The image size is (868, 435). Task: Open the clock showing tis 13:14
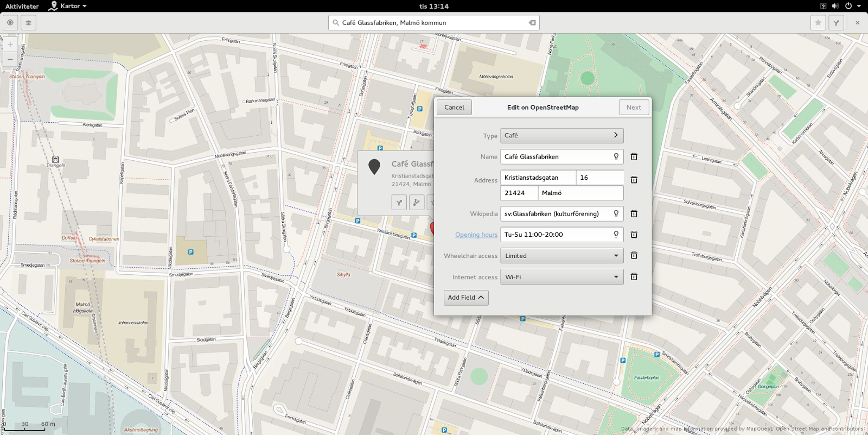point(434,6)
